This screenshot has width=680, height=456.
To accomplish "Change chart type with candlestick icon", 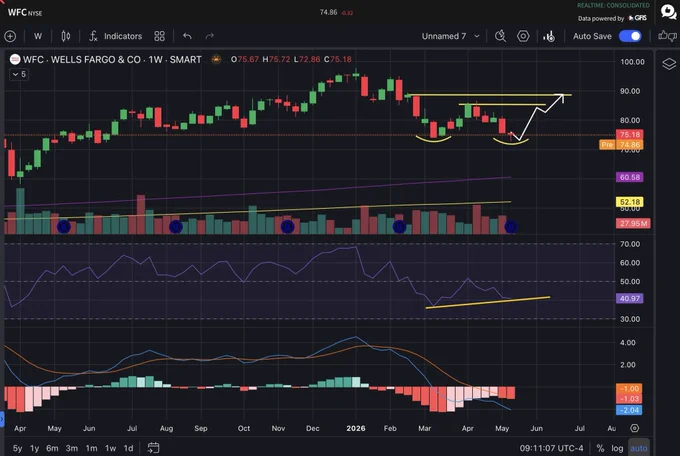I will pos(66,36).
